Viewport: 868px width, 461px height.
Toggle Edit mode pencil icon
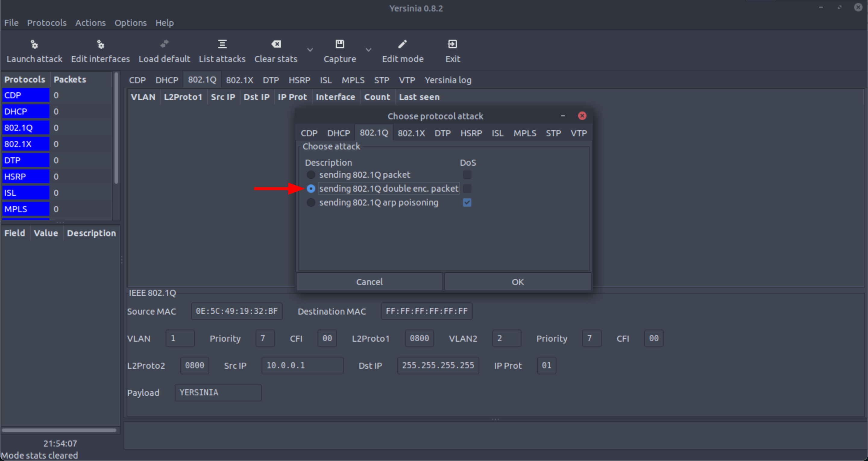pyautogui.click(x=403, y=44)
